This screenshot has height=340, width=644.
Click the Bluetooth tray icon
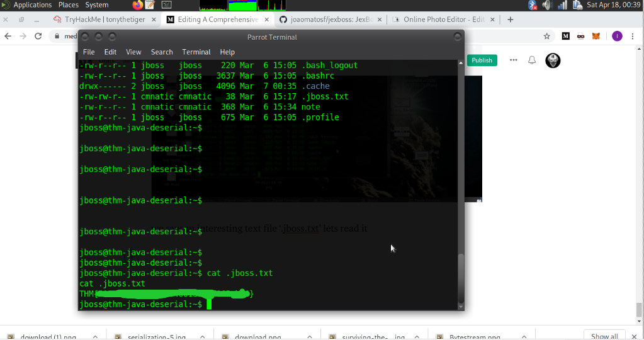click(533, 5)
